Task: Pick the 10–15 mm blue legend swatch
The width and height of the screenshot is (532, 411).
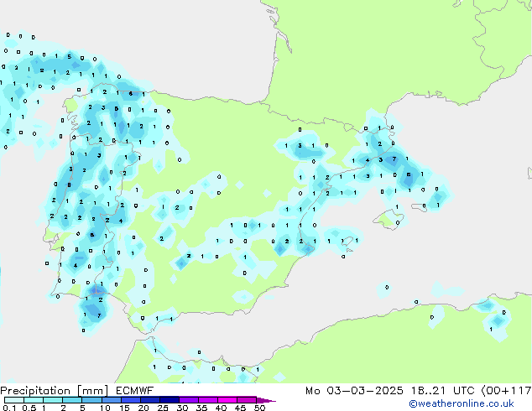Action: click(x=111, y=400)
